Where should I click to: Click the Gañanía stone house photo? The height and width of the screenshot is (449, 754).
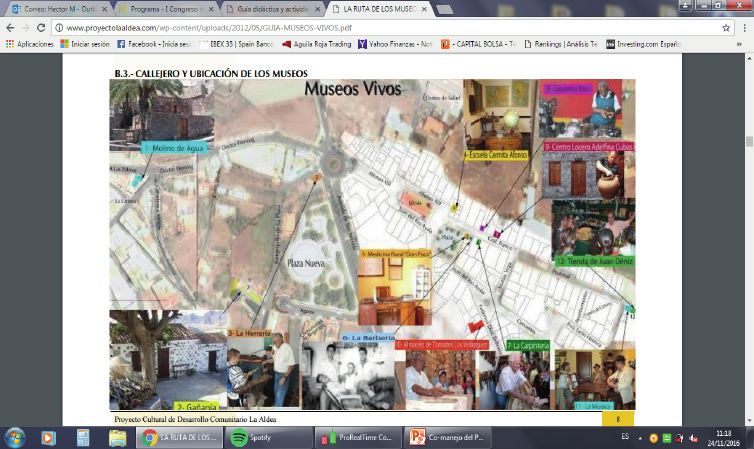(x=168, y=360)
